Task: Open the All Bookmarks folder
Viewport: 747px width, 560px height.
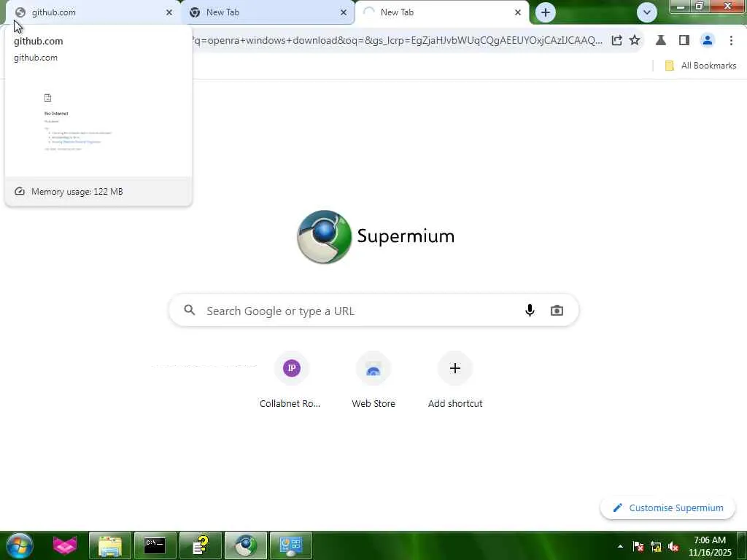Action: pos(700,66)
